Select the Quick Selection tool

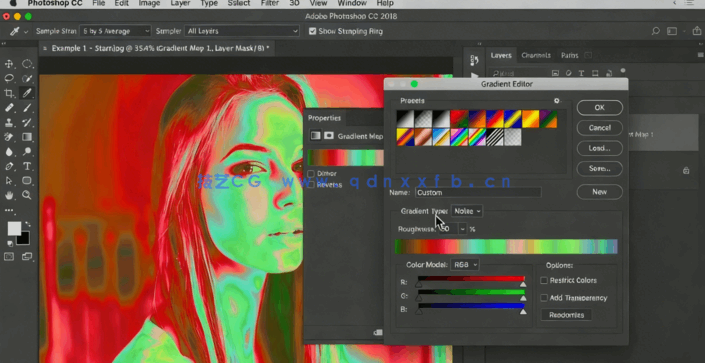pos(27,79)
